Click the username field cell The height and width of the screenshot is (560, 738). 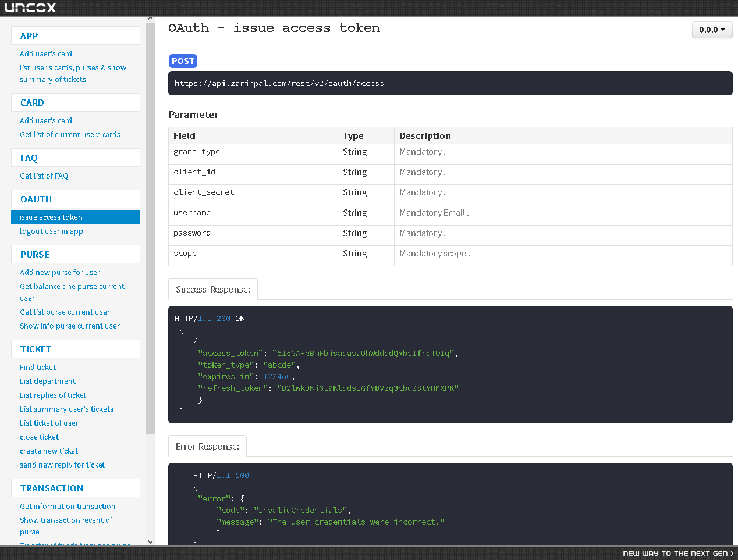(253, 215)
